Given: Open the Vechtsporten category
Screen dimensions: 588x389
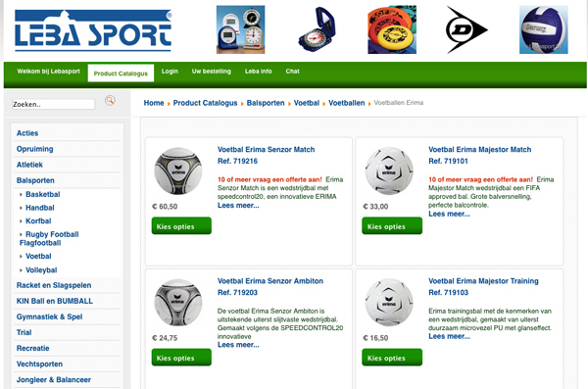Looking at the screenshot, I should 39,365.
